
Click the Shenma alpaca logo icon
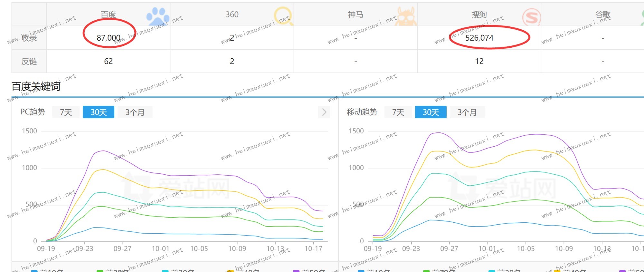click(406, 16)
